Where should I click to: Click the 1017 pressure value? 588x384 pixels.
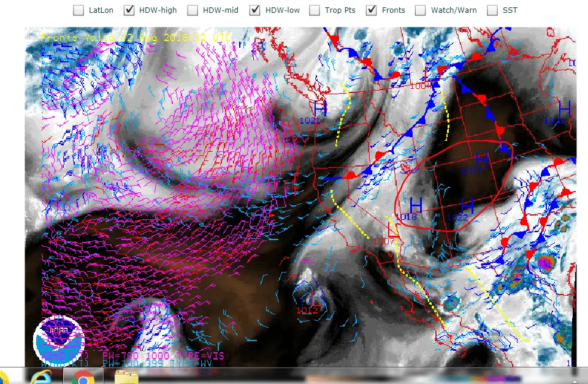coord(472,171)
